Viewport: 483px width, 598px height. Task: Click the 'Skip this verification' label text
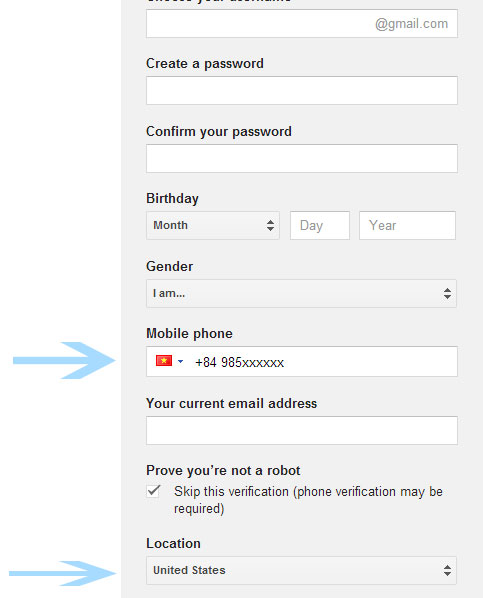pyautogui.click(x=308, y=500)
